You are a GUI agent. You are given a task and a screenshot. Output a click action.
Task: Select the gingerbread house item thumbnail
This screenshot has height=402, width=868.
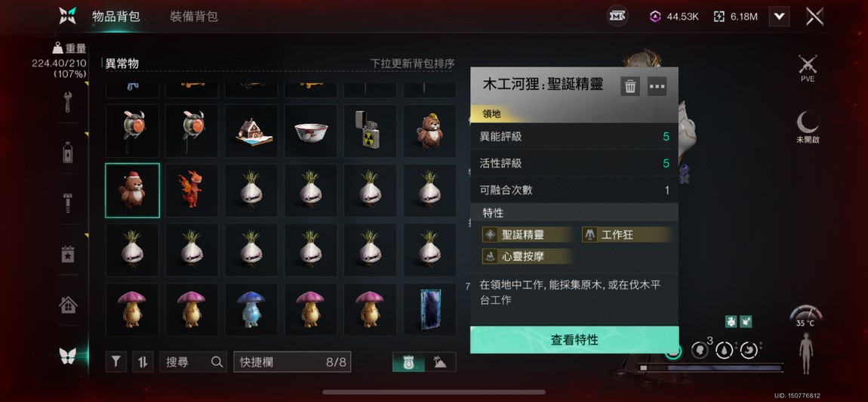tap(251, 131)
